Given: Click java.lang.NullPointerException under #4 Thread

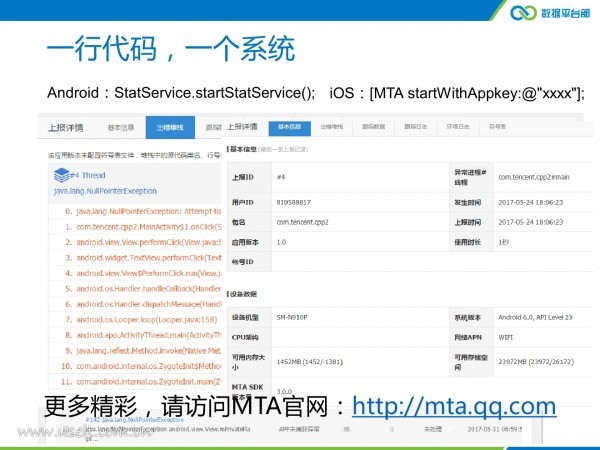Looking at the screenshot, I should pyautogui.click(x=105, y=191).
